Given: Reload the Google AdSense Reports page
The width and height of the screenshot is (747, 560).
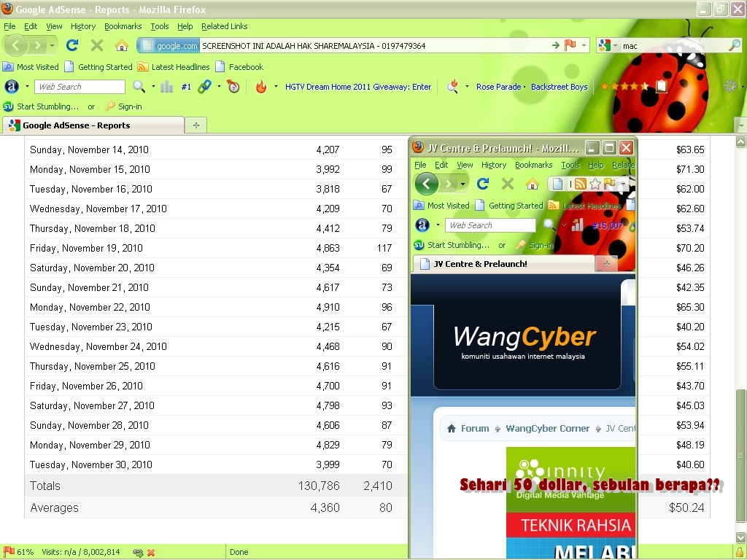Looking at the screenshot, I should click(72, 46).
